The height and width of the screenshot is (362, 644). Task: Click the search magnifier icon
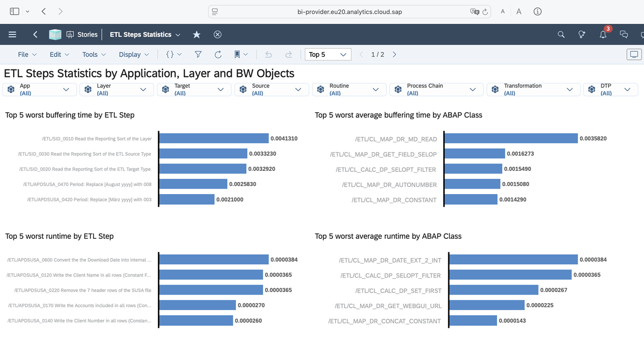(561, 35)
